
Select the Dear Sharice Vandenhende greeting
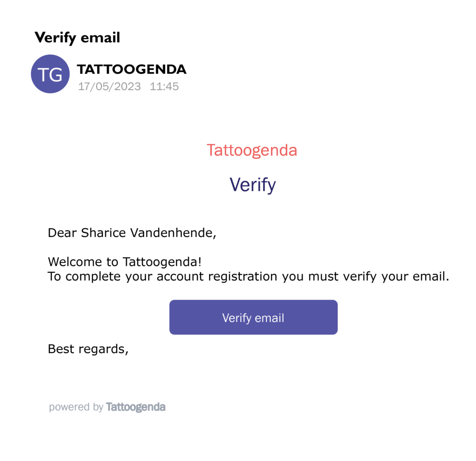point(132,233)
